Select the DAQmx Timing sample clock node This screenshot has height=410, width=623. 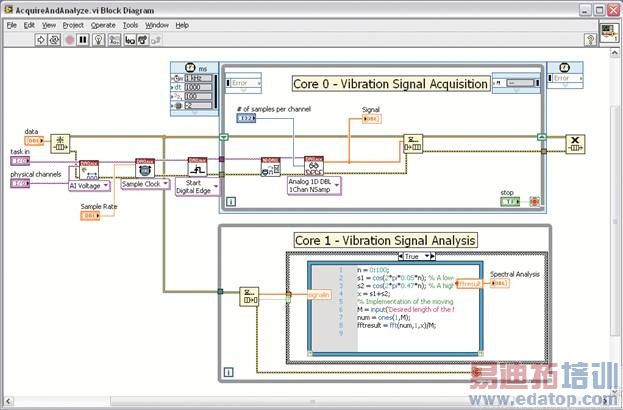click(x=145, y=168)
